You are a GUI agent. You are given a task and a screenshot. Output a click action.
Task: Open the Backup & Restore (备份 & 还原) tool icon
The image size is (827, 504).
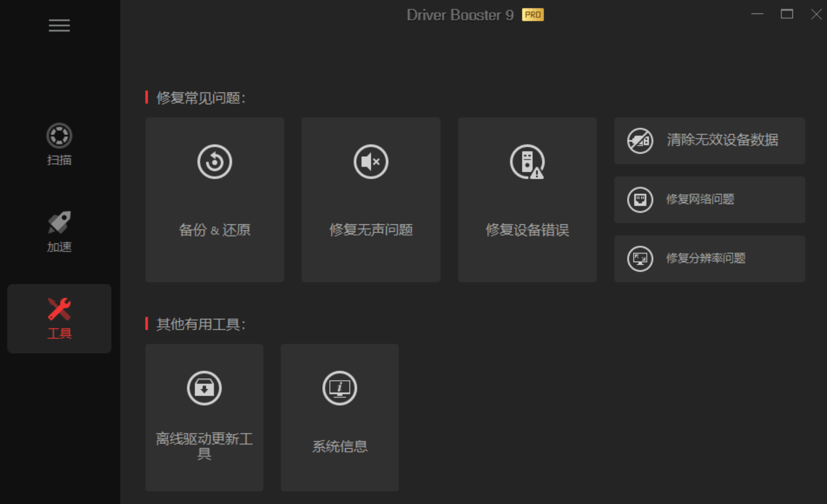pyautogui.click(x=214, y=162)
